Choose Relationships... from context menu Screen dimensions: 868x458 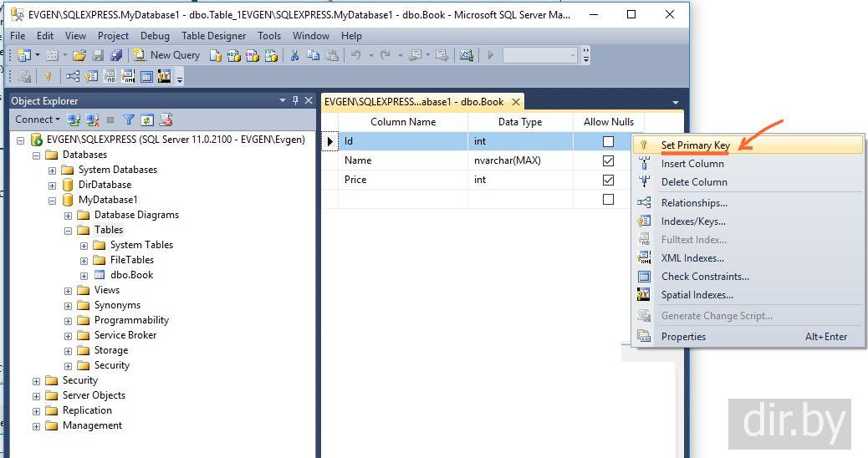pyautogui.click(x=748, y=203)
